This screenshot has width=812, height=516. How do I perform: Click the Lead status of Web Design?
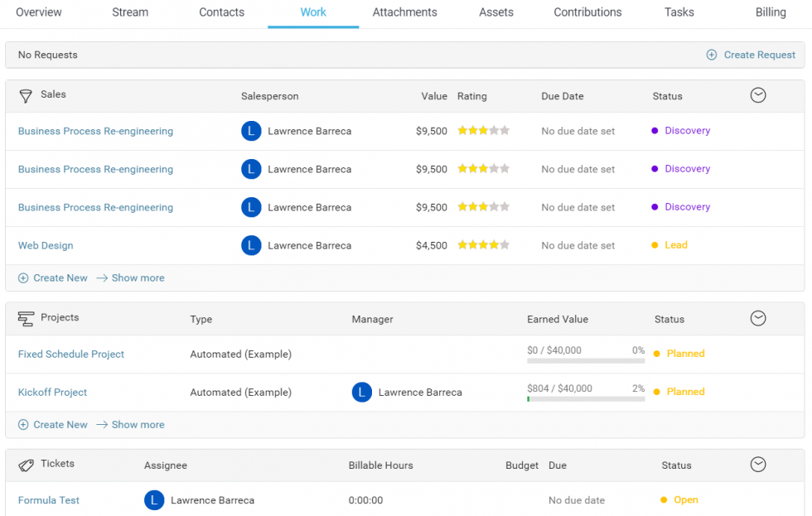(675, 245)
